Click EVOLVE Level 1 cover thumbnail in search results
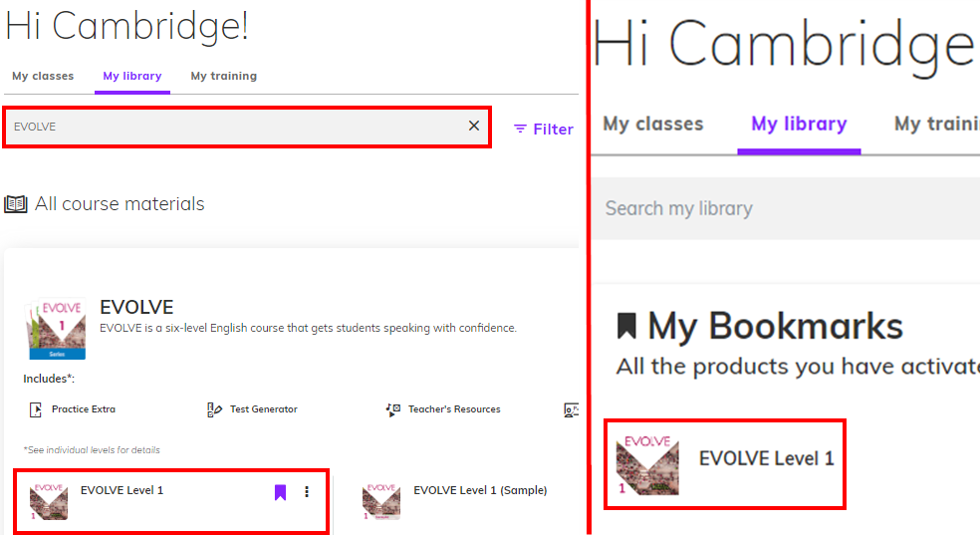980x535 pixels. (49, 501)
